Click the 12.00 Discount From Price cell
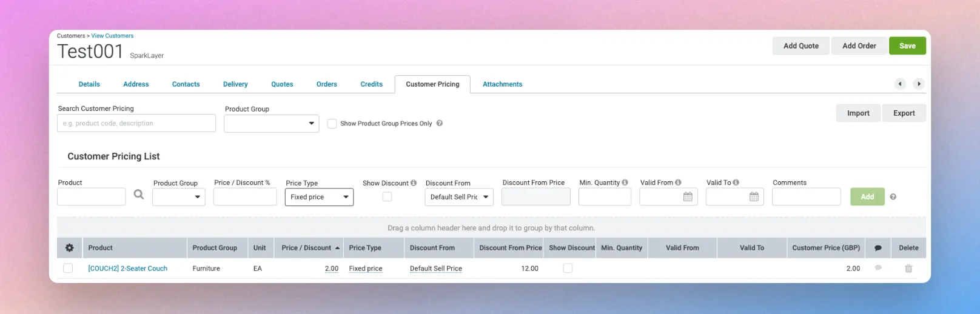Screen dimensions: 980x314 [529, 269]
